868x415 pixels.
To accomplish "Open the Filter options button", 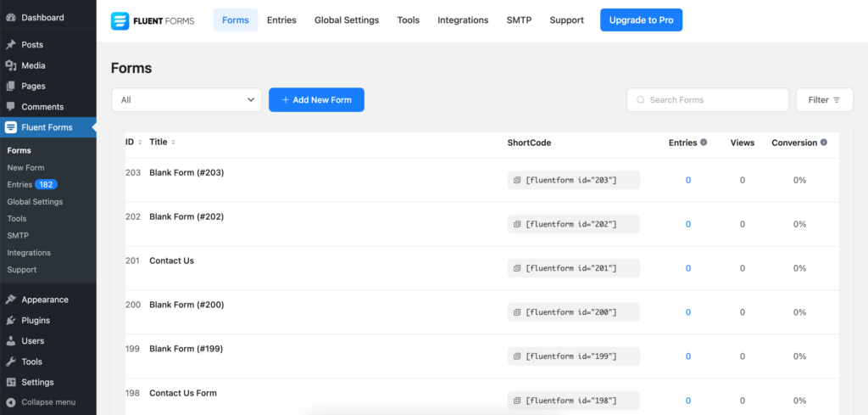I will click(x=824, y=100).
